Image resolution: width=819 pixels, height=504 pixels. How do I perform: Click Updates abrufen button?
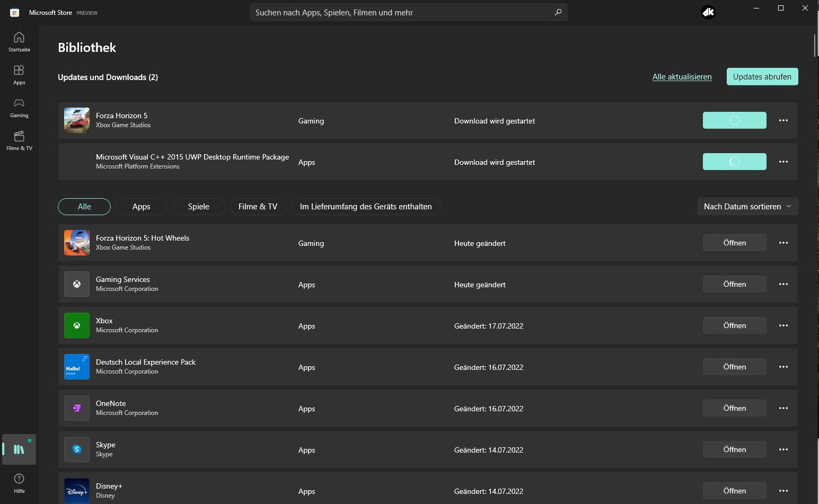pyautogui.click(x=762, y=77)
